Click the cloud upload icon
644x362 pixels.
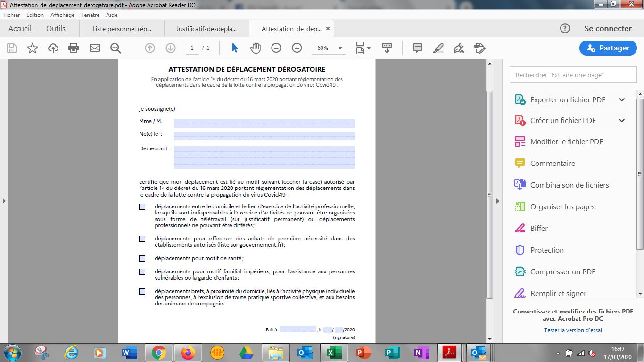[53, 48]
